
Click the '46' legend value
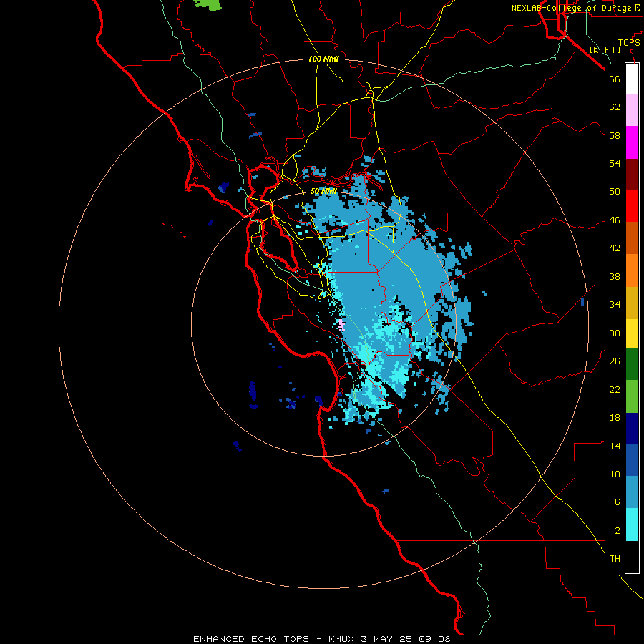615,220
